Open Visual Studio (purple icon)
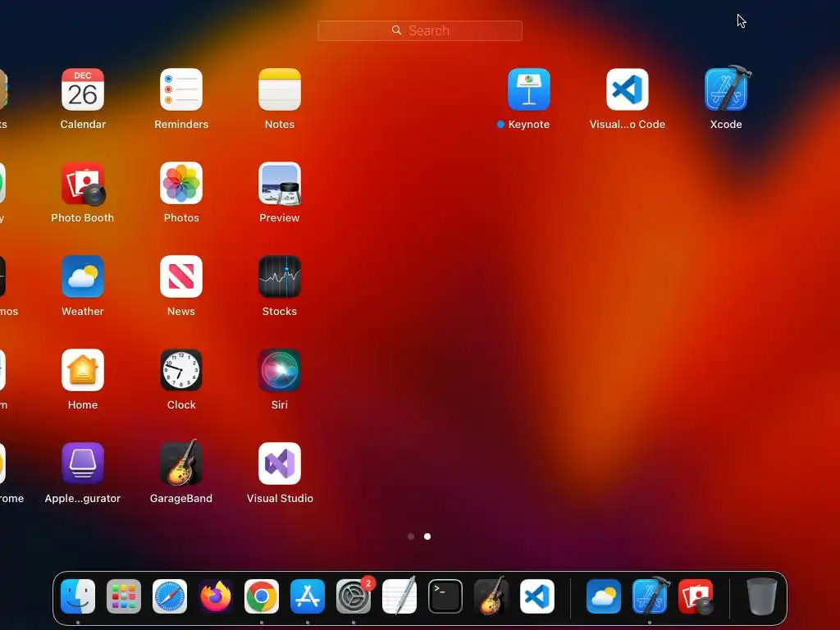The image size is (840, 630). 280,463
